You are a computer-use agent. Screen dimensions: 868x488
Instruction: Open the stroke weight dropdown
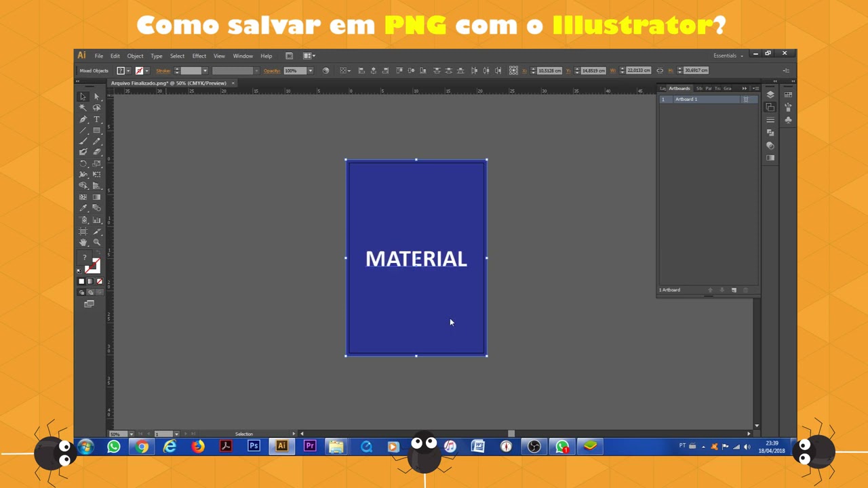[205, 70]
